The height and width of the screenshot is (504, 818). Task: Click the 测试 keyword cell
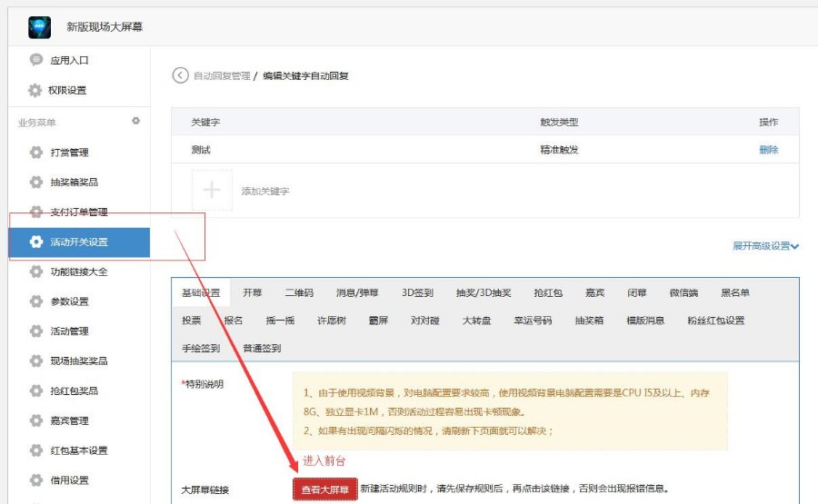click(201, 150)
